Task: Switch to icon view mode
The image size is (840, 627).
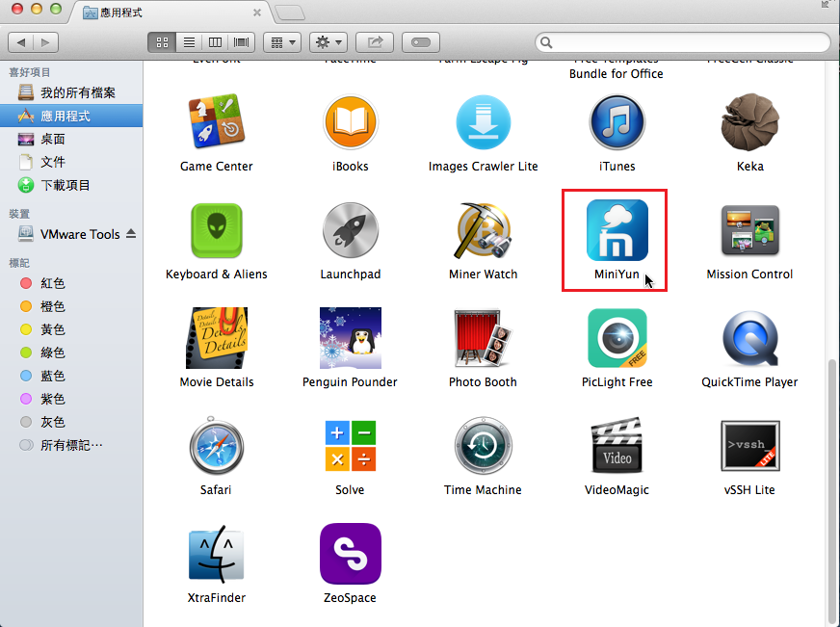Action: [162, 42]
